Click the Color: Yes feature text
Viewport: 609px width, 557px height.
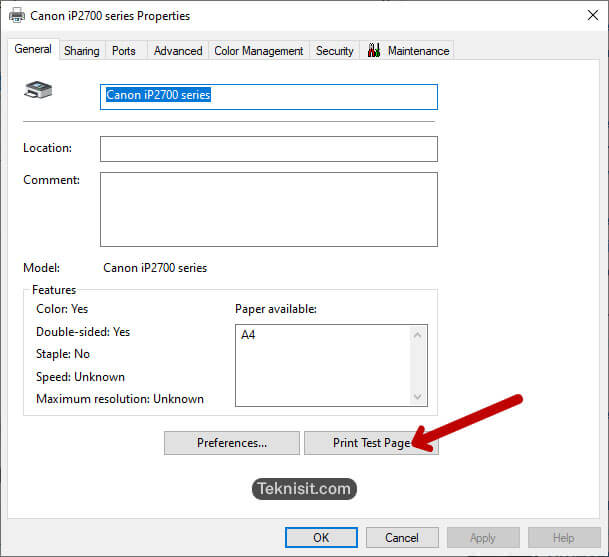[62, 309]
